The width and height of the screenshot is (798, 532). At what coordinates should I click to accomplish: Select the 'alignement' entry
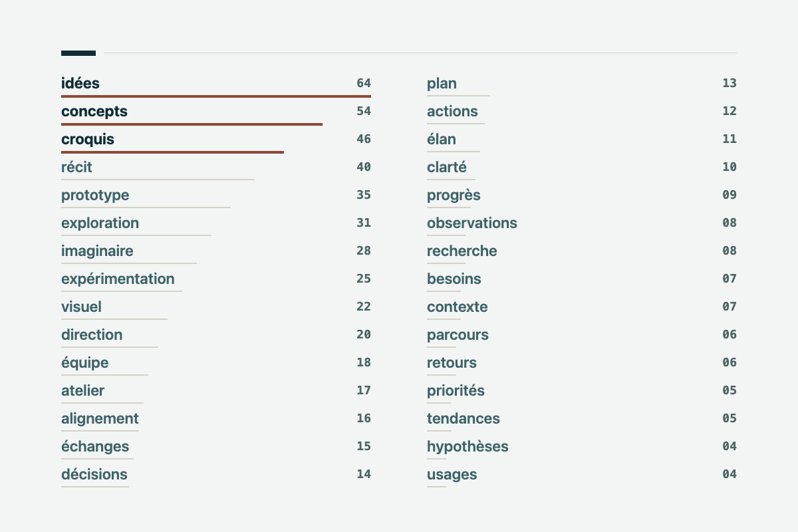point(100,419)
